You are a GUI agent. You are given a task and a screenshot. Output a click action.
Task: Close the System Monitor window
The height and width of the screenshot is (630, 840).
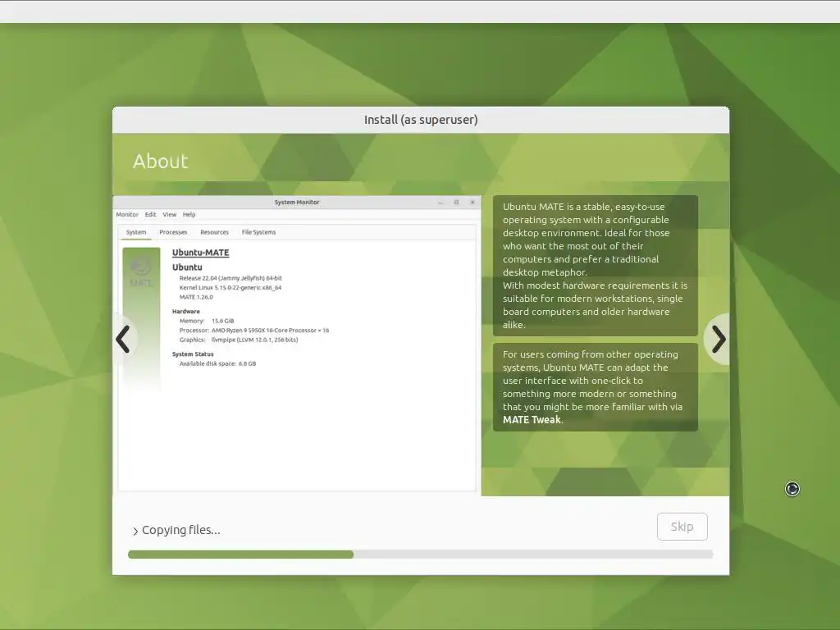[472, 202]
